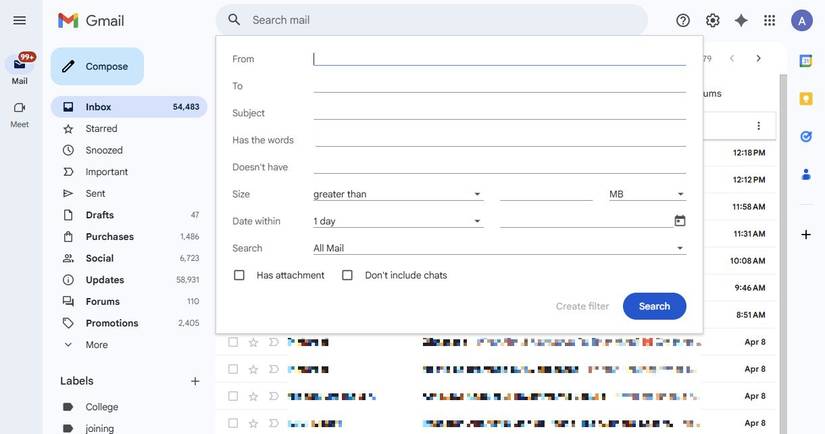Focus the date input field
Viewport: 825px width, 434px height.
point(586,221)
